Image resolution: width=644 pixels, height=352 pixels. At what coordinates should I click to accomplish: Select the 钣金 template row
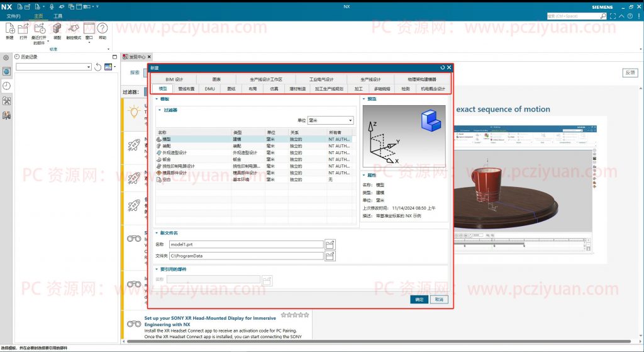(254, 159)
